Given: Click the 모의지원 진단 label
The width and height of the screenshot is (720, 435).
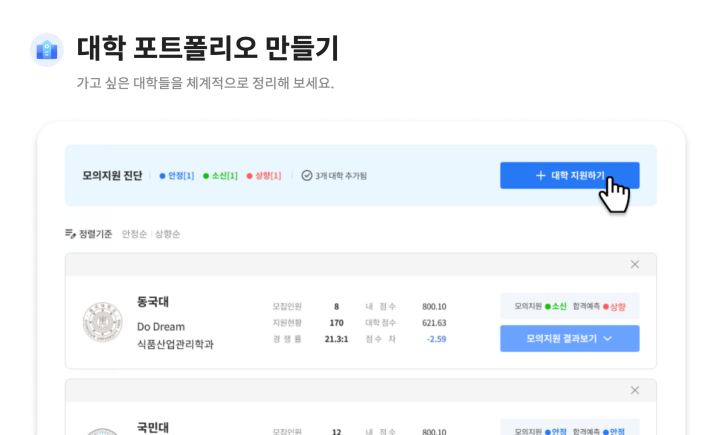Looking at the screenshot, I should [x=112, y=175].
